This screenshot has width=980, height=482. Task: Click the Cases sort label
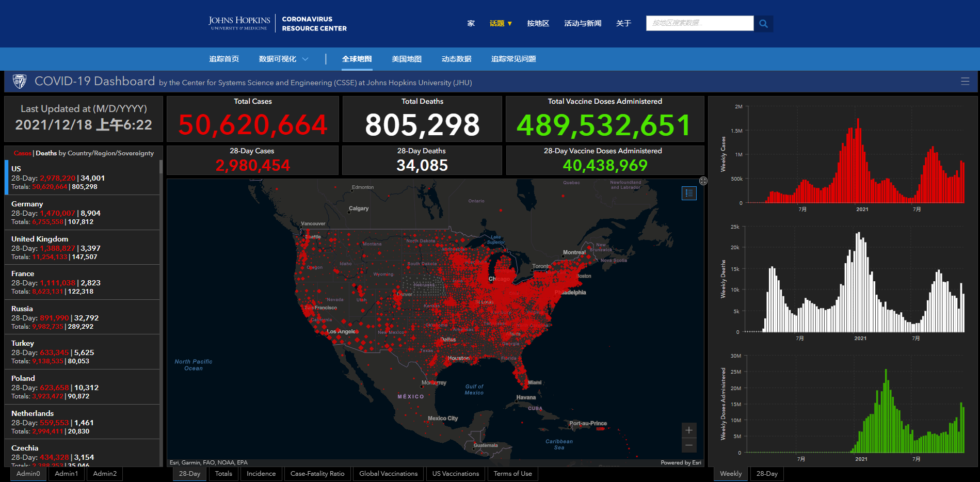[23, 153]
